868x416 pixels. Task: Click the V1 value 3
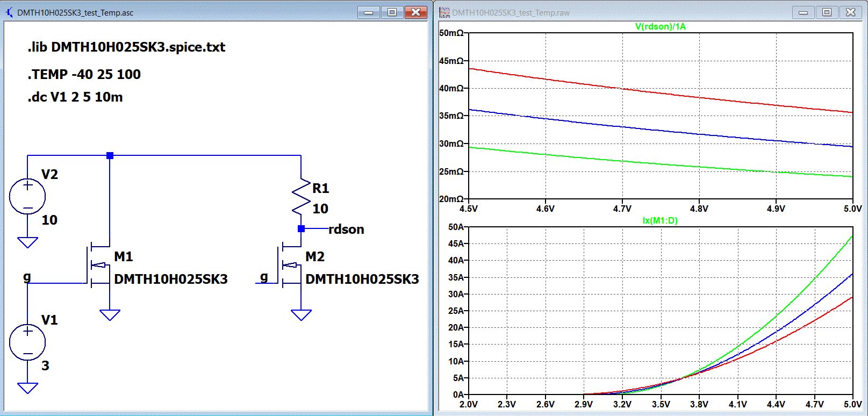tap(46, 366)
